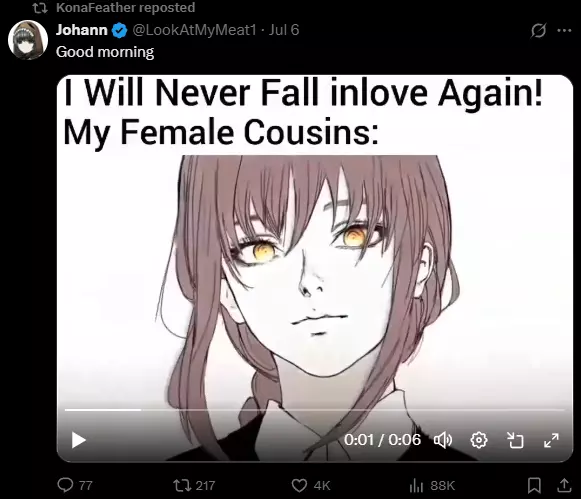The height and width of the screenshot is (499, 581).
Task: Open video settings gear icon
Action: tap(479, 440)
